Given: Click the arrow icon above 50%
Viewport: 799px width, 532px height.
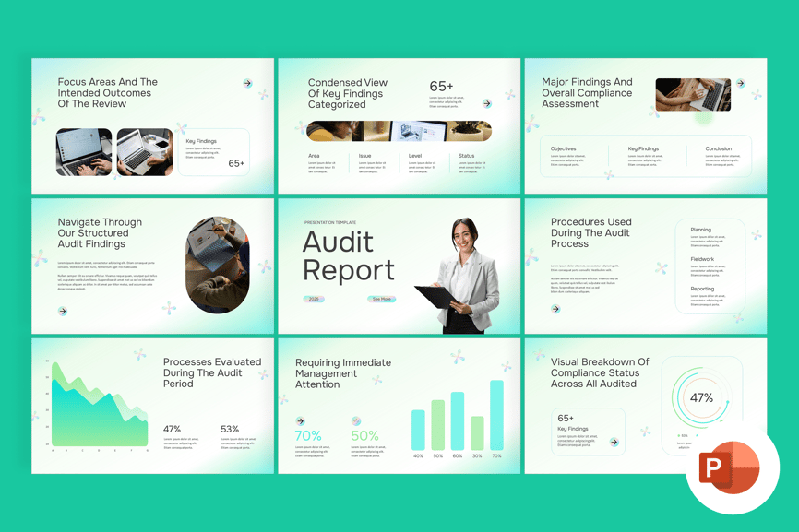Looking at the screenshot, I should click(x=356, y=421).
